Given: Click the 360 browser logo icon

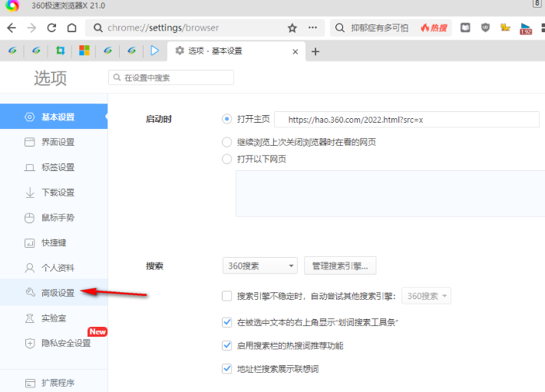Looking at the screenshot, I should (x=12, y=5).
